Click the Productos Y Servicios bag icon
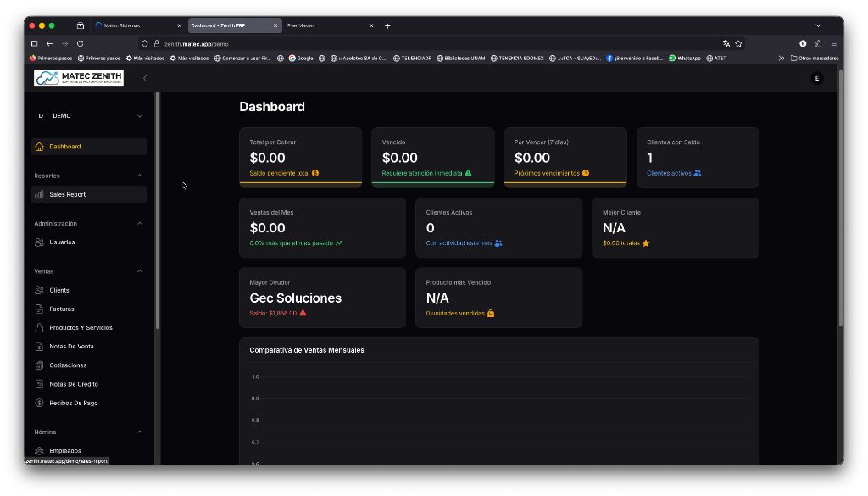 tap(39, 328)
